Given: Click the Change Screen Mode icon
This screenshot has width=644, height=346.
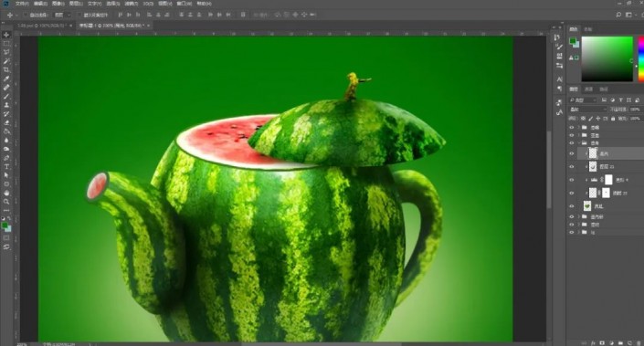Looking at the screenshot, I should pos(6,247).
